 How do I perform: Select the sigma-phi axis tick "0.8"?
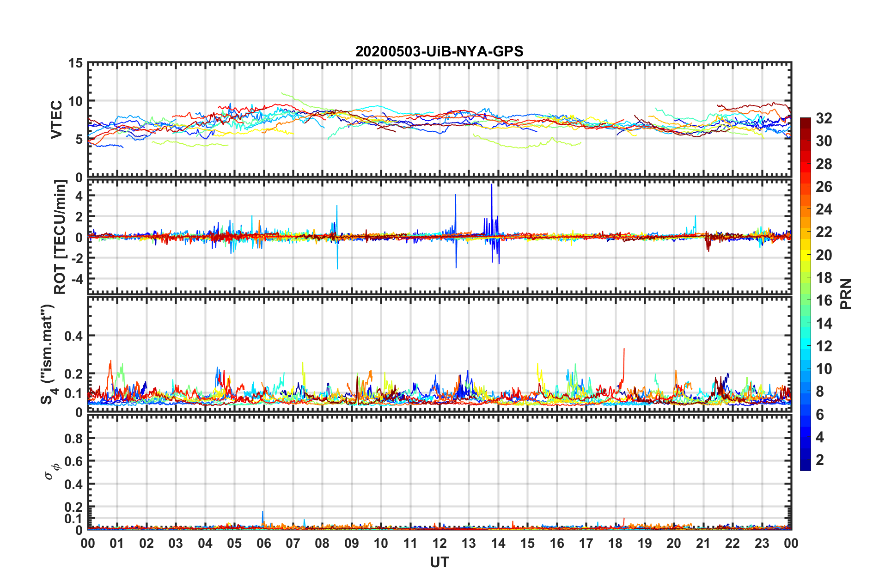point(73,438)
